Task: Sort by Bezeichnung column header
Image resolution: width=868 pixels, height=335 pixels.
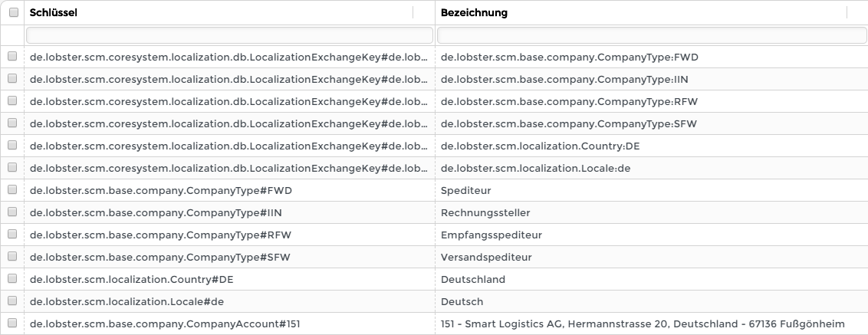Action: pos(474,13)
